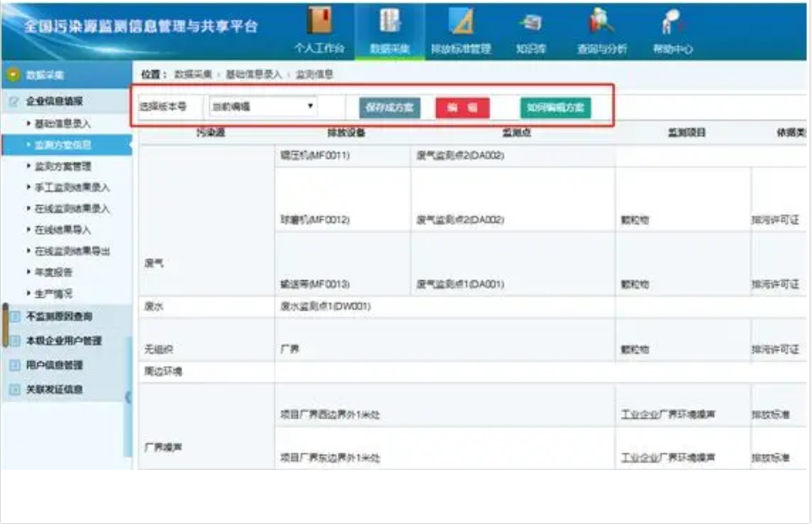This screenshot has height=524, width=812.
Task: Expand the 用户信息管理 section
Action: [54, 365]
